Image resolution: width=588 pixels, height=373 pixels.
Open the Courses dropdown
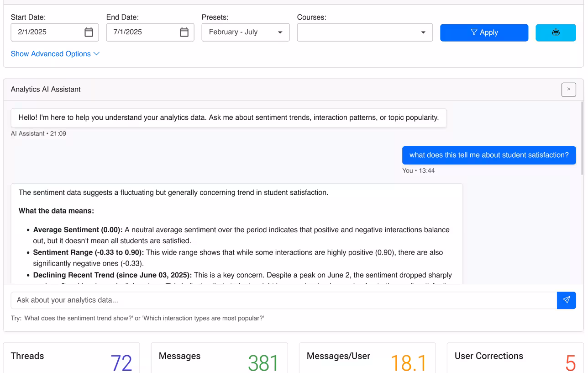tap(365, 32)
